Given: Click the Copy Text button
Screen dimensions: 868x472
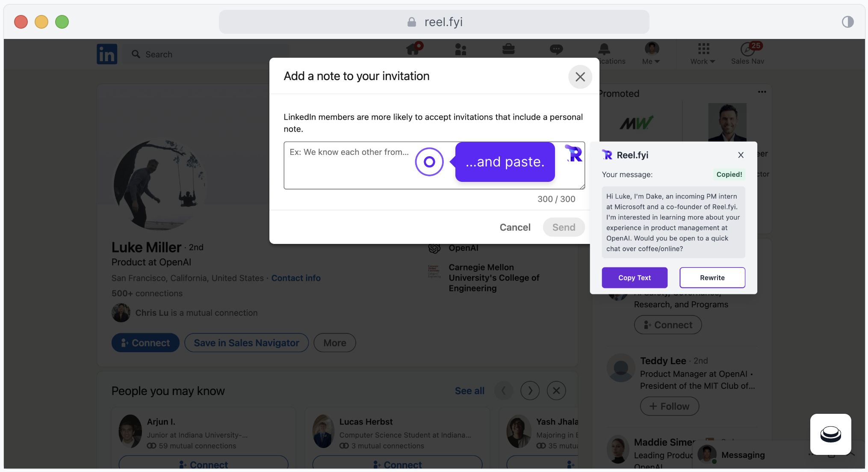Looking at the screenshot, I should 635,278.
